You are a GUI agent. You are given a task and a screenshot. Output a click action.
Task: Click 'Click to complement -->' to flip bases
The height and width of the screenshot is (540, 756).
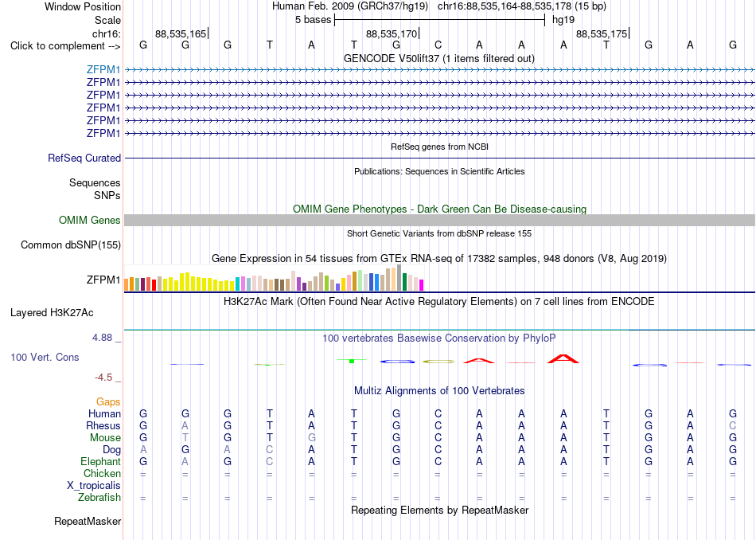point(65,46)
